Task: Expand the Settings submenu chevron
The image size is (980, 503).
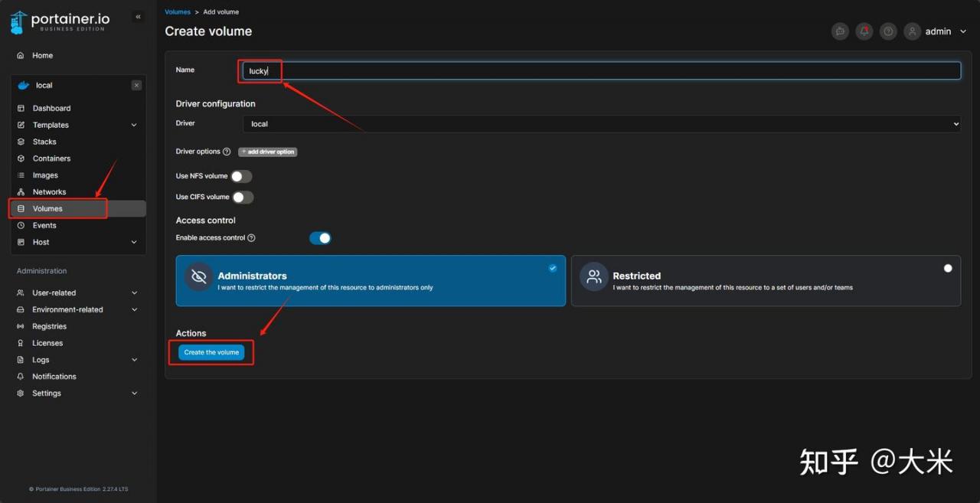Action: (135, 394)
